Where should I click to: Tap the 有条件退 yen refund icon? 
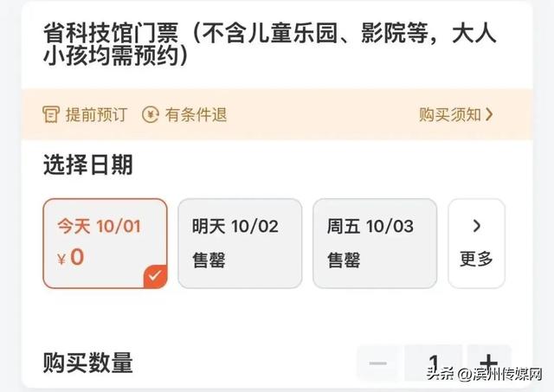pyautogui.click(x=151, y=114)
